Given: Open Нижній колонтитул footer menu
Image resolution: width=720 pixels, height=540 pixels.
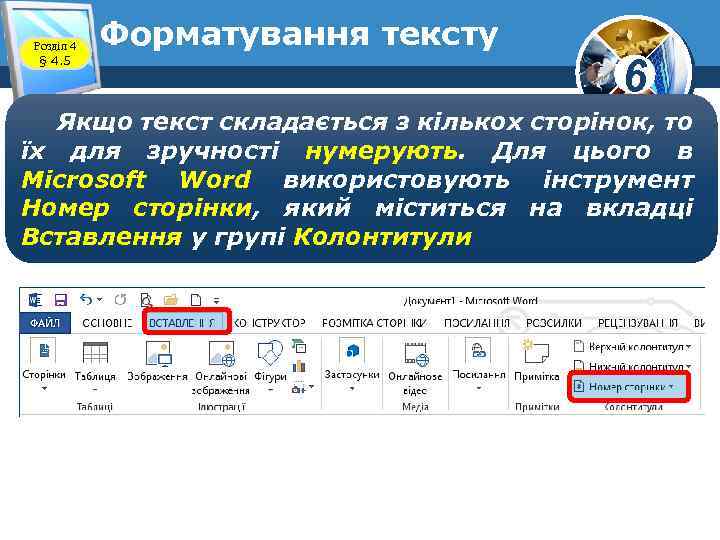Looking at the screenshot, I should [633, 366].
